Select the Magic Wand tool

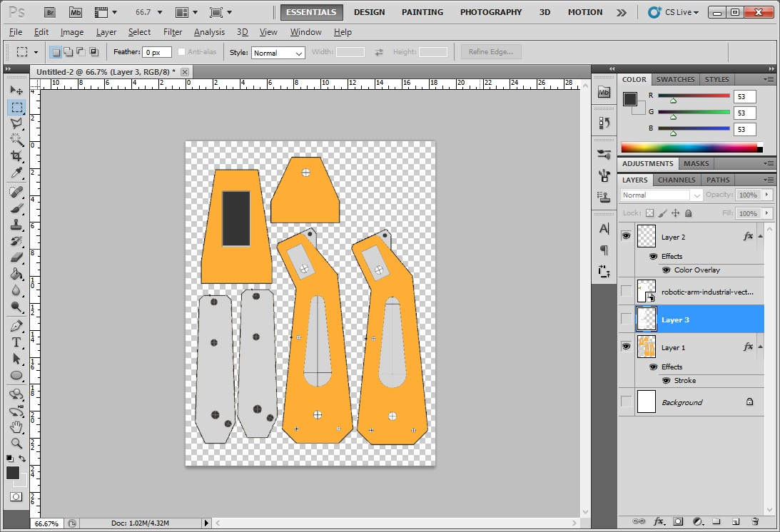(x=16, y=139)
